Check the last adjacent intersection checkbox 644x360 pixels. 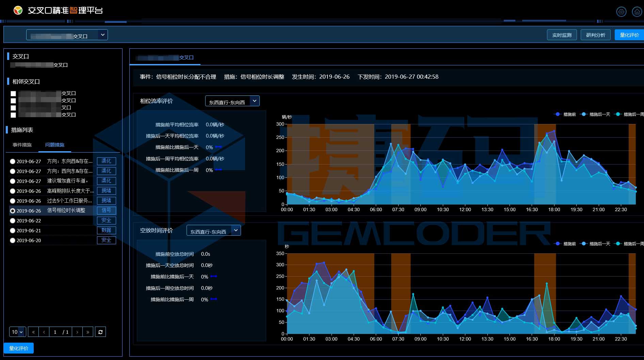pyautogui.click(x=13, y=115)
